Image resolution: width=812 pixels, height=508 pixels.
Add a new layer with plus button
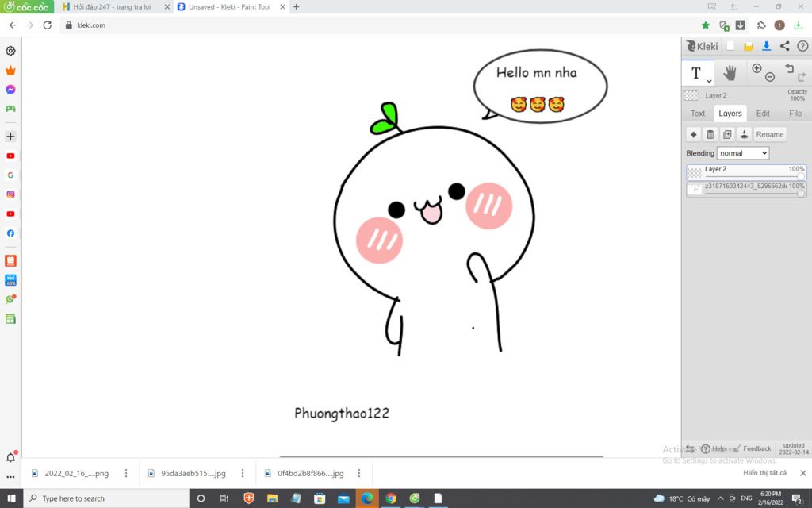(x=693, y=134)
